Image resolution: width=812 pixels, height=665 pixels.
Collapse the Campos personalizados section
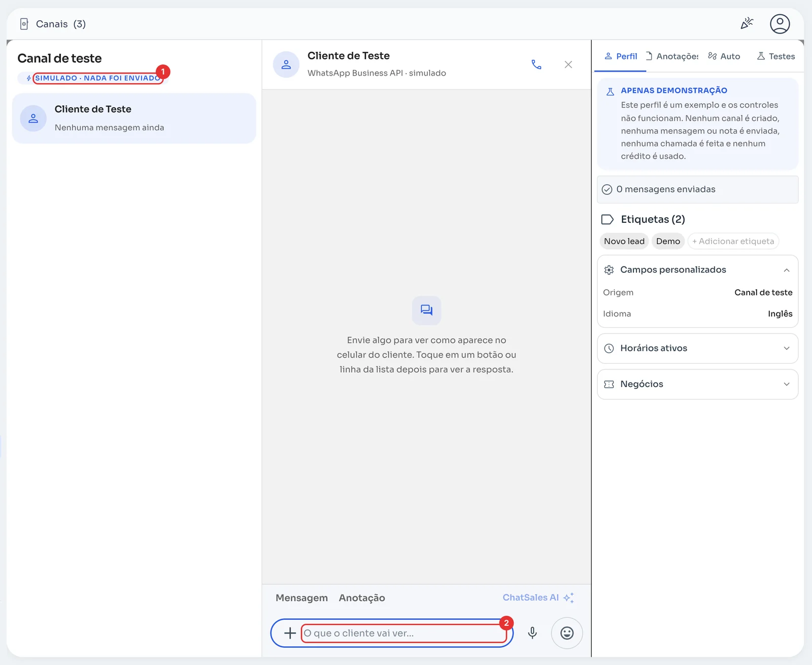(787, 270)
